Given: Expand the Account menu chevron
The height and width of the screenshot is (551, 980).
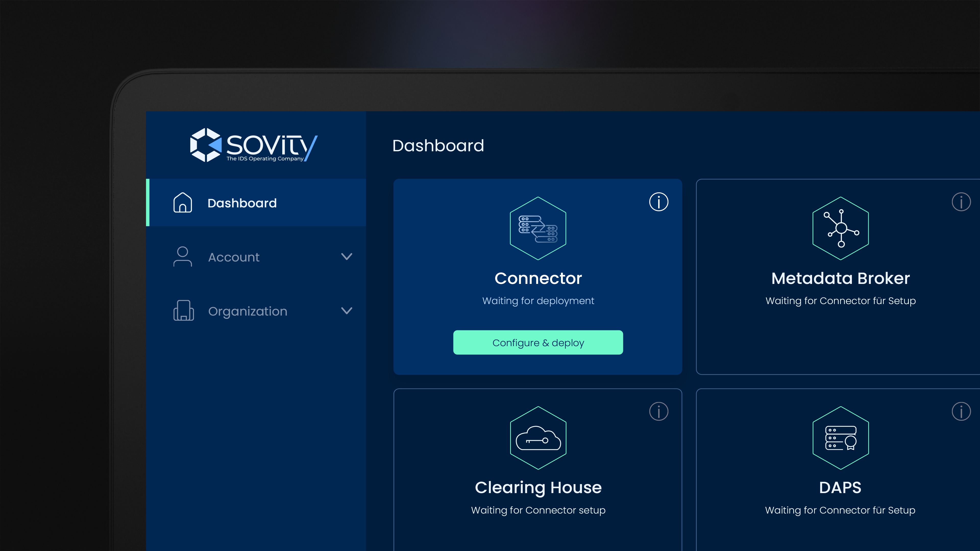Looking at the screenshot, I should pos(347,257).
